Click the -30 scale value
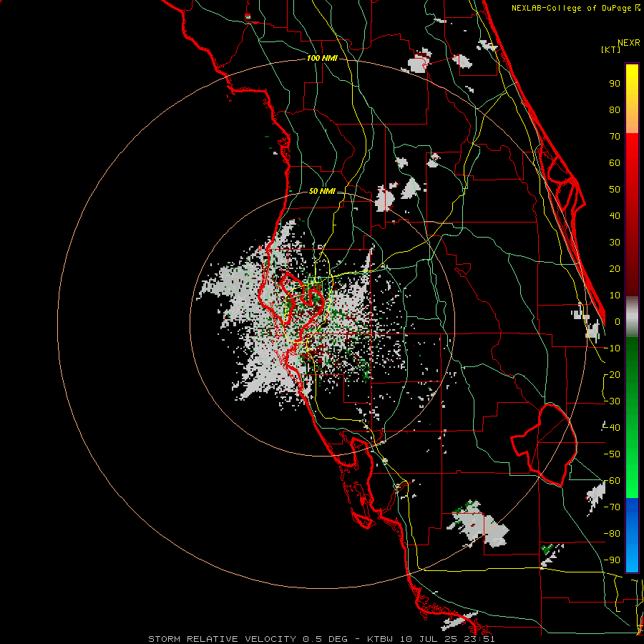The width and height of the screenshot is (644, 644). pos(612,401)
